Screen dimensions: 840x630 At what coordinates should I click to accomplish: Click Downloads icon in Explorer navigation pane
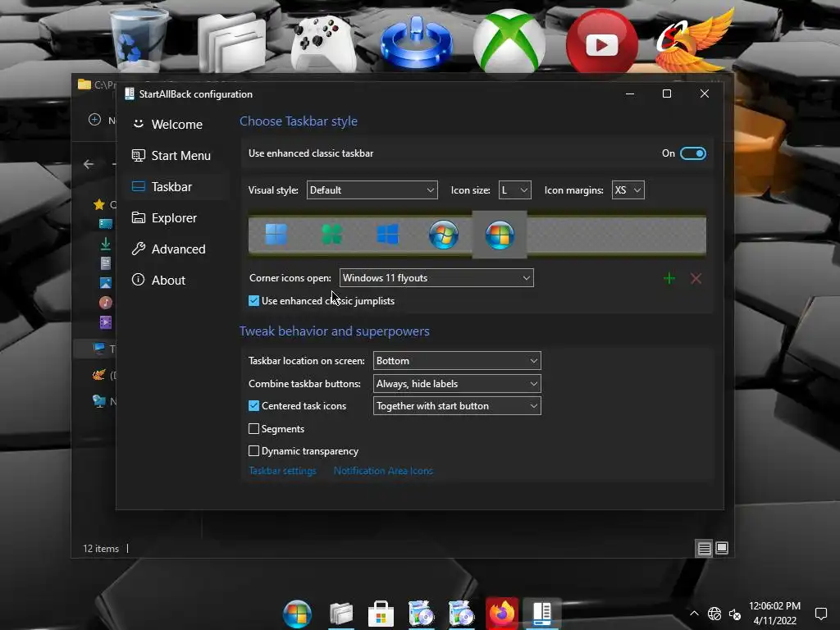(x=106, y=244)
